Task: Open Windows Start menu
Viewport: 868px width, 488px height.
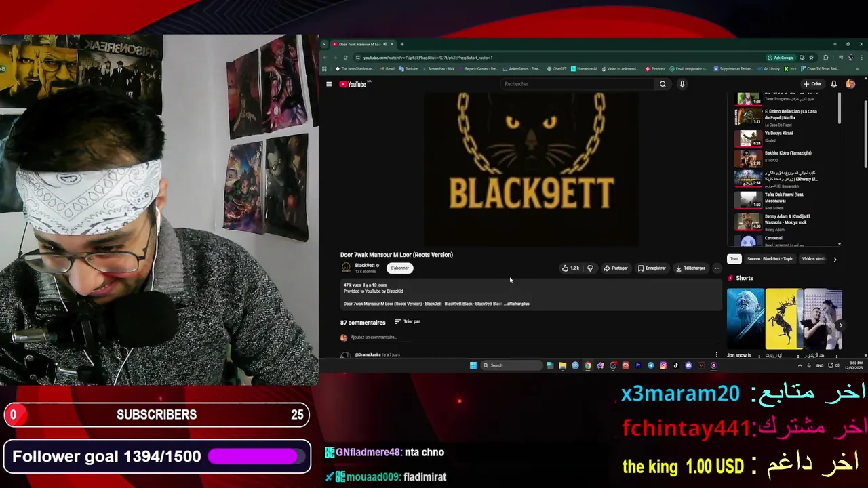Action: pos(473,365)
